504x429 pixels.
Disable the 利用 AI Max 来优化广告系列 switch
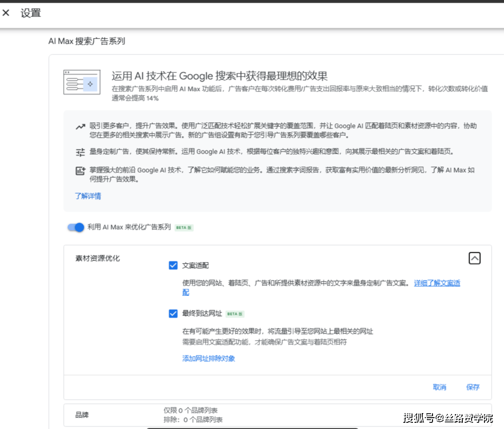coord(76,227)
